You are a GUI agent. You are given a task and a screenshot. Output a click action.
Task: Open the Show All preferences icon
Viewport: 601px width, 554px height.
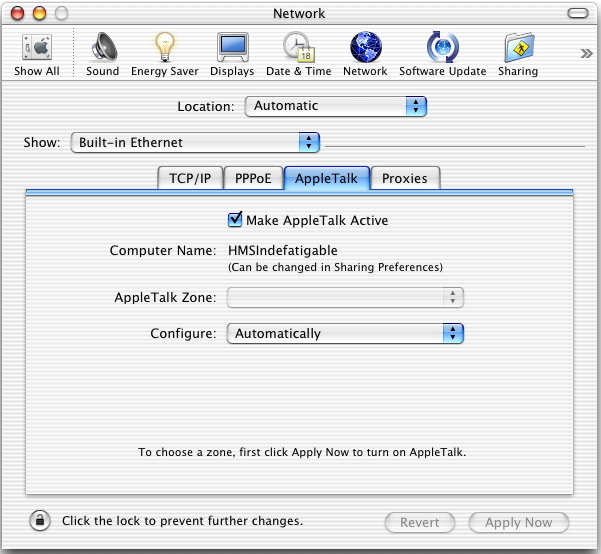click(37, 48)
